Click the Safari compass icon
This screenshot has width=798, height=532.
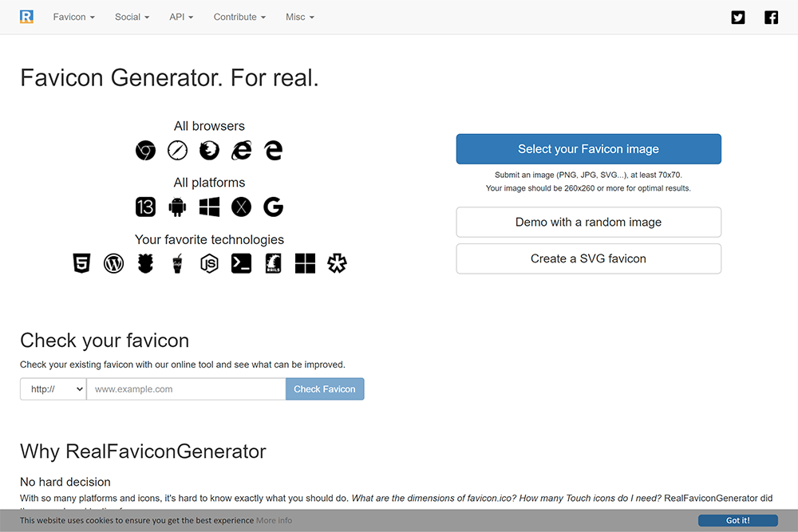pos(178,151)
